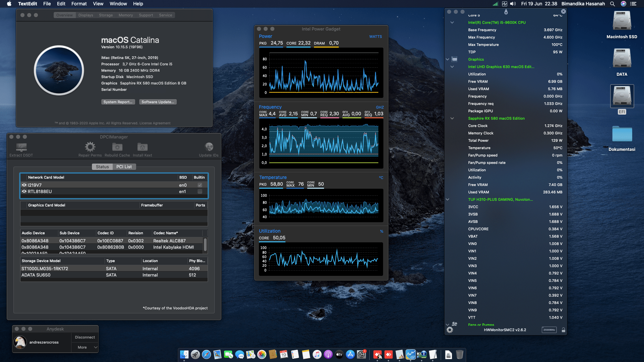Click the audio device list scrollbar

coord(205,244)
